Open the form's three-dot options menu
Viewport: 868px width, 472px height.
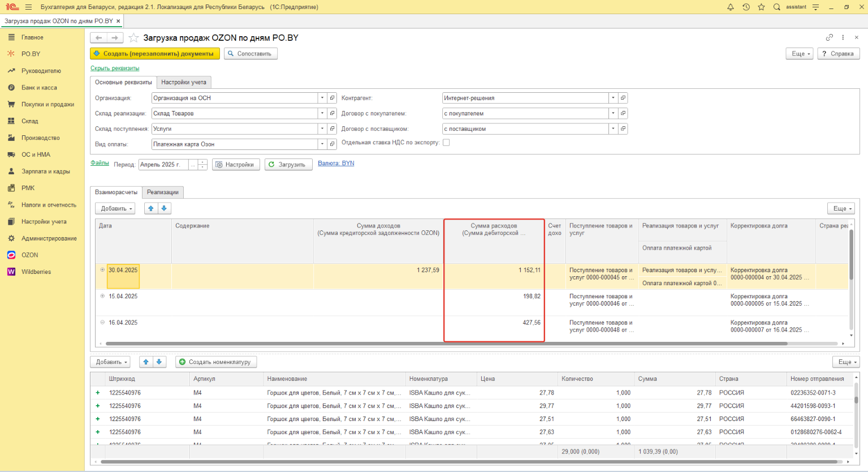(843, 37)
